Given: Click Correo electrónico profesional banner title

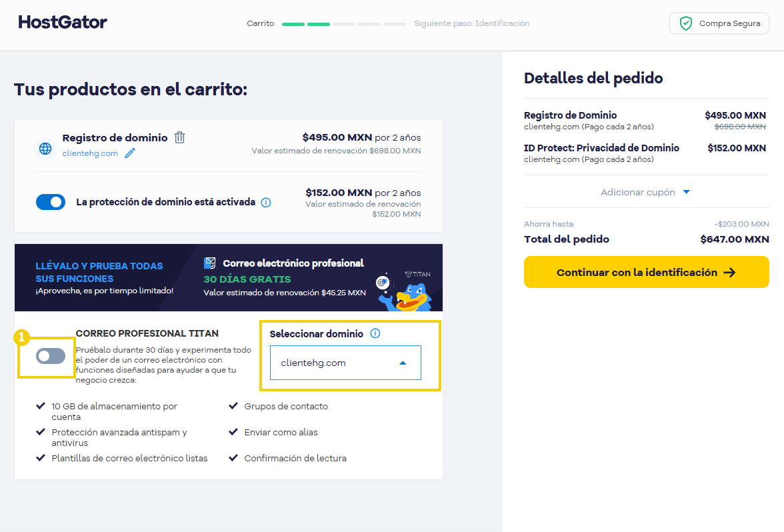Looking at the screenshot, I should pos(293,263).
